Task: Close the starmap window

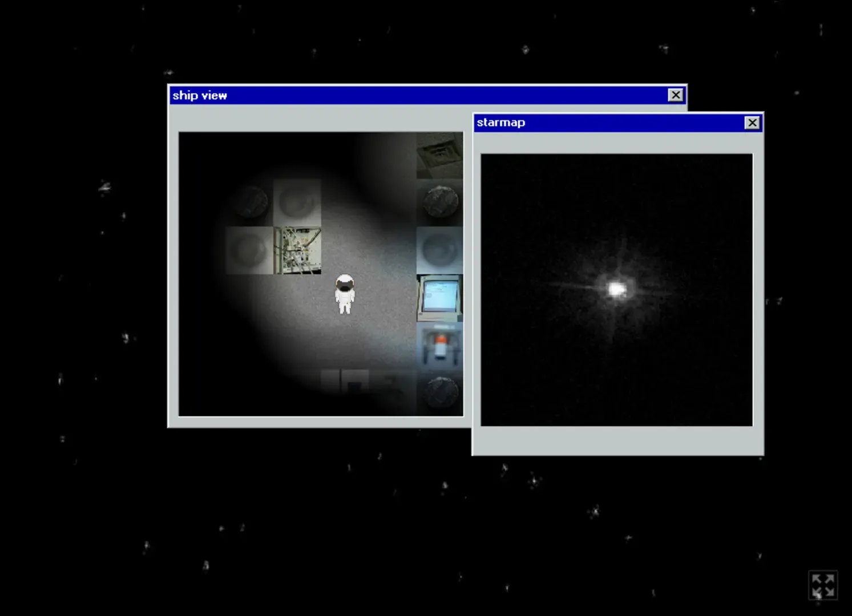Action: pos(752,123)
